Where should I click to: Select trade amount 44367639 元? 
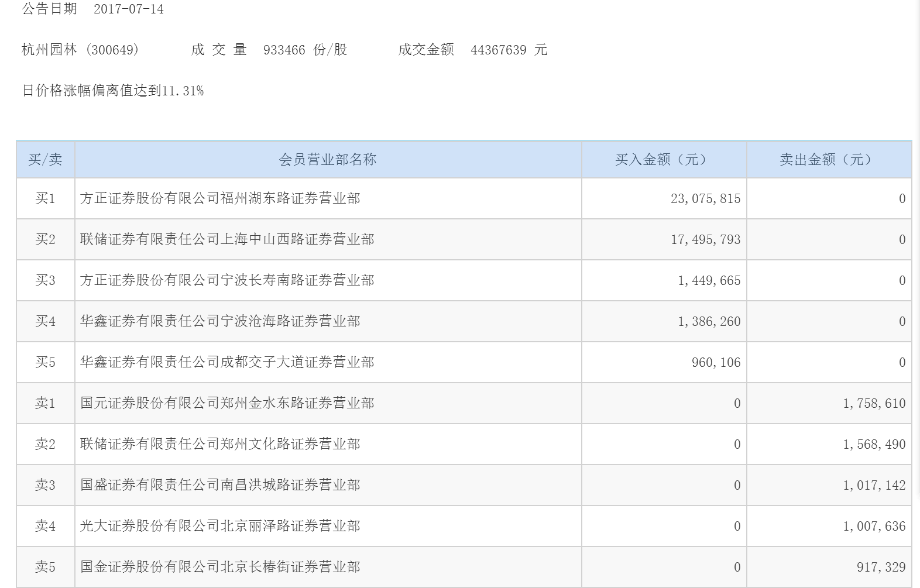pos(509,50)
